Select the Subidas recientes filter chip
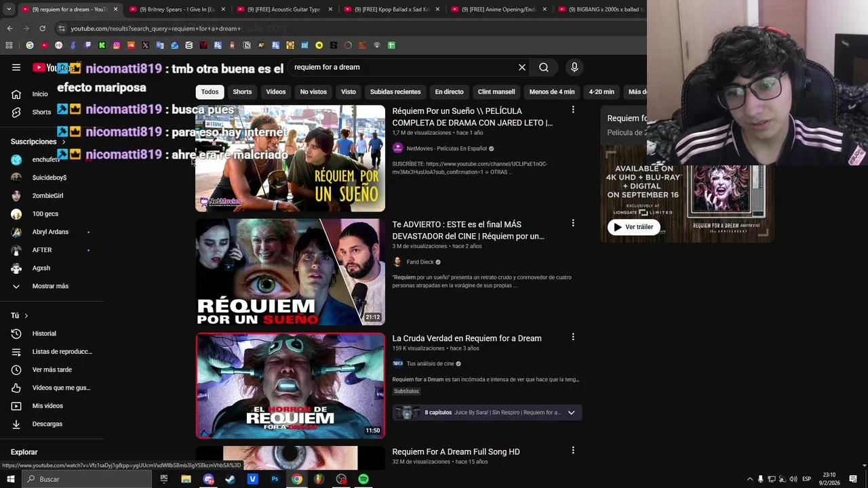Screen dimensions: 868x488 pyautogui.click(x=395, y=91)
